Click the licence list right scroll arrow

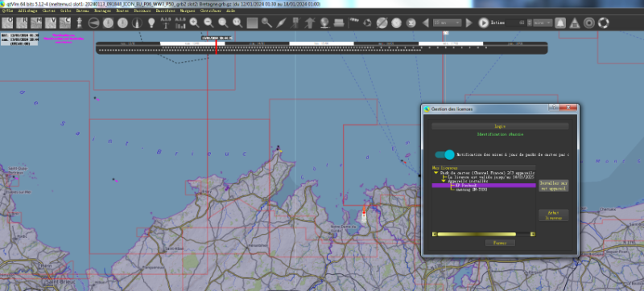[533, 234]
